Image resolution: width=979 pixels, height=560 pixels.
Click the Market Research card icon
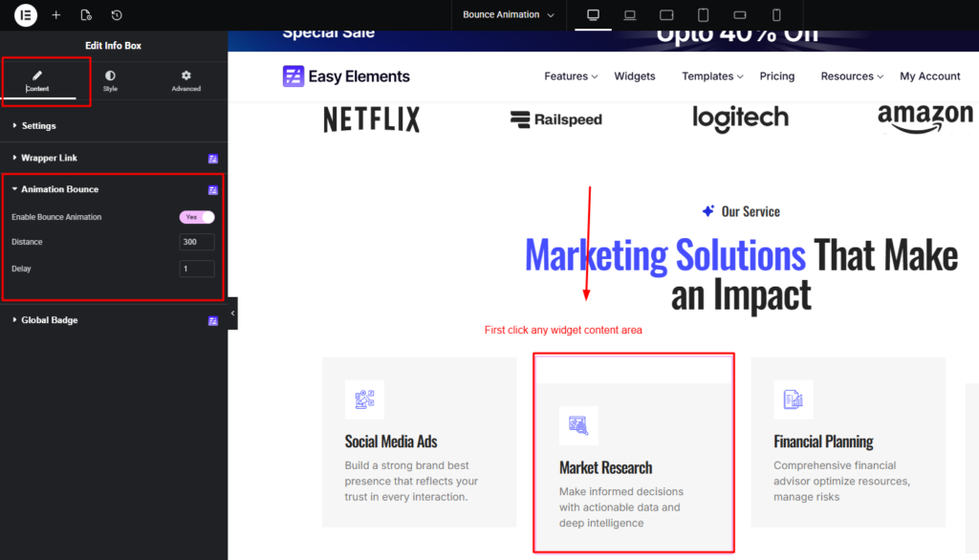tap(578, 425)
